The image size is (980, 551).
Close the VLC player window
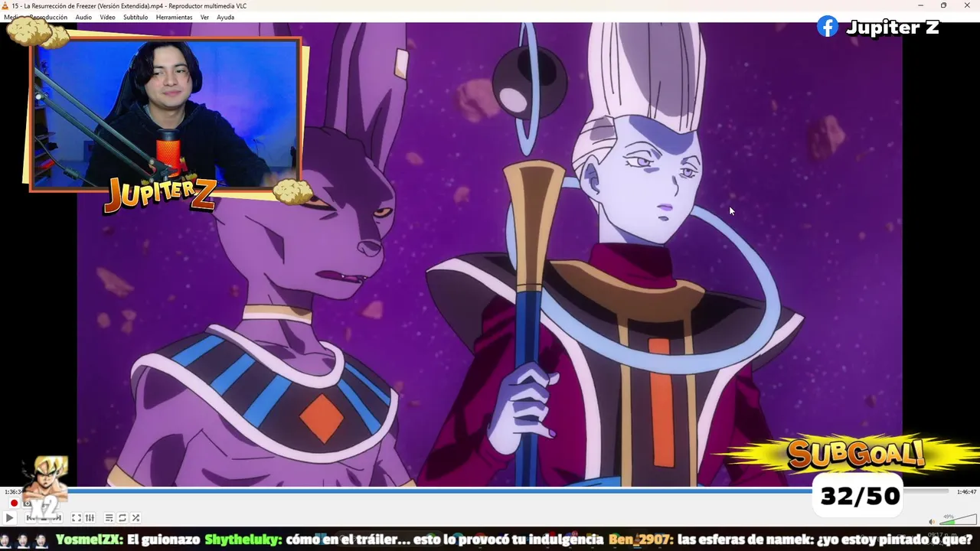tap(967, 5)
